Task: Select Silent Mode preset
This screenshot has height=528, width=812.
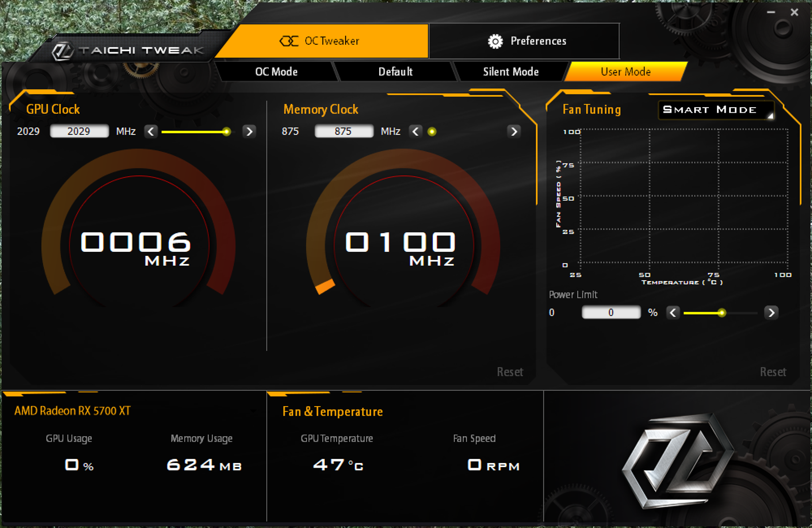Action: coord(511,72)
